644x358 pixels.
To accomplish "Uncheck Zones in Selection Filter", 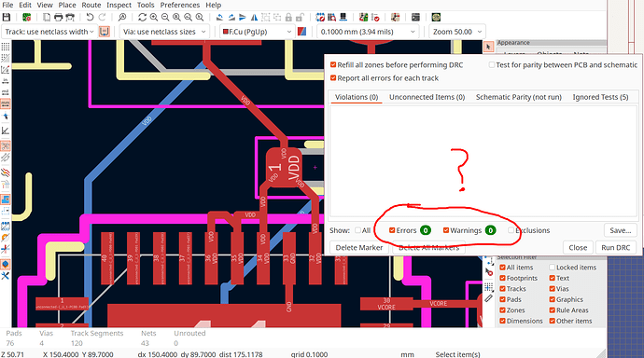I will 502,310.
